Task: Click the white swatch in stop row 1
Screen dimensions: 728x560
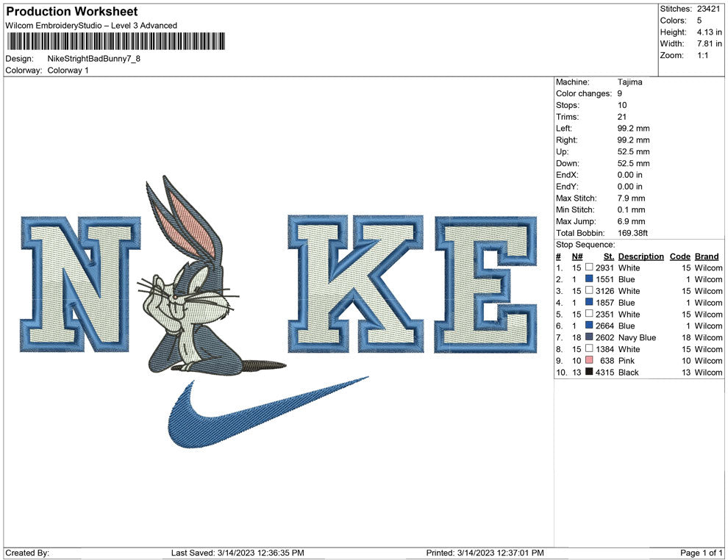Action: pyautogui.click(x=589, y=268)
